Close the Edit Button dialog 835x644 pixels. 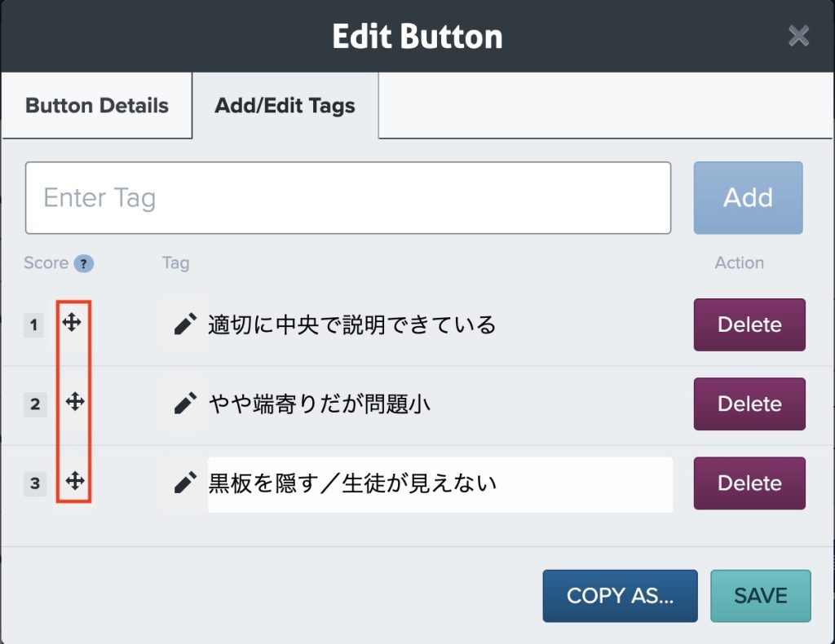point(798,37)
